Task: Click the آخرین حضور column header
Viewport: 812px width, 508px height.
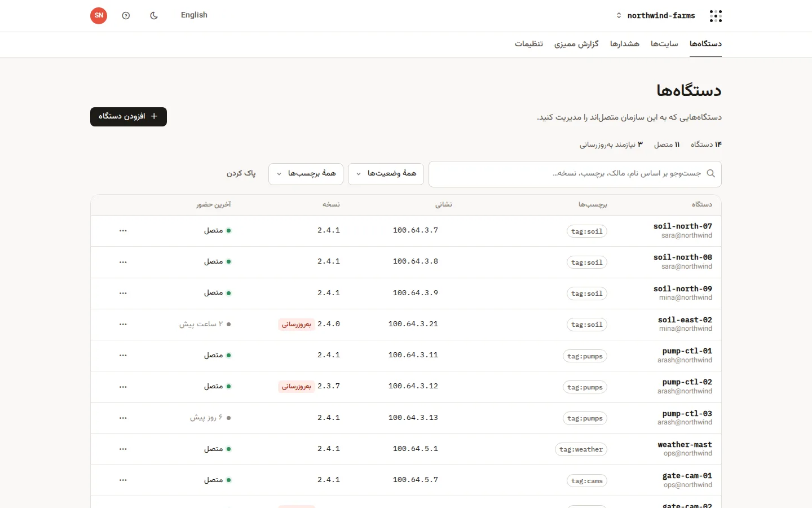Action: point(214,205)
